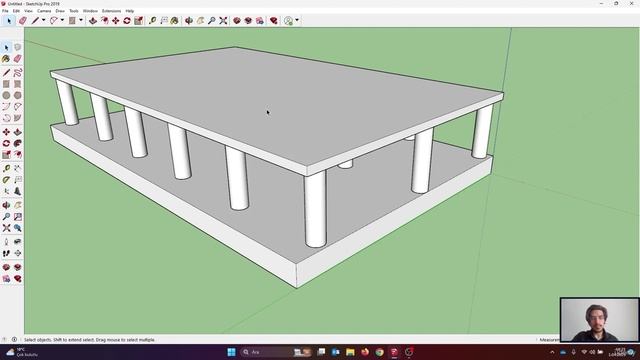Open the Sign In account icon

click(289, 20)
